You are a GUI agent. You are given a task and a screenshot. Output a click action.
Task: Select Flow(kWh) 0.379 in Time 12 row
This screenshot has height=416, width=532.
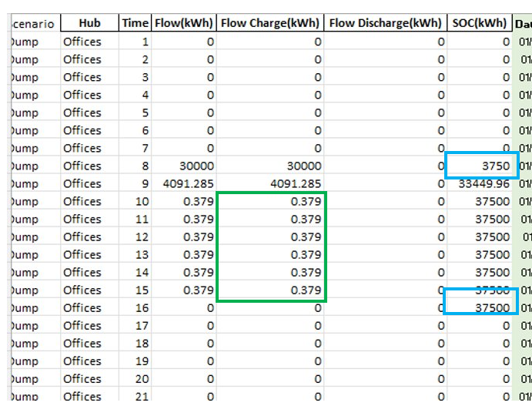point(184,237)
